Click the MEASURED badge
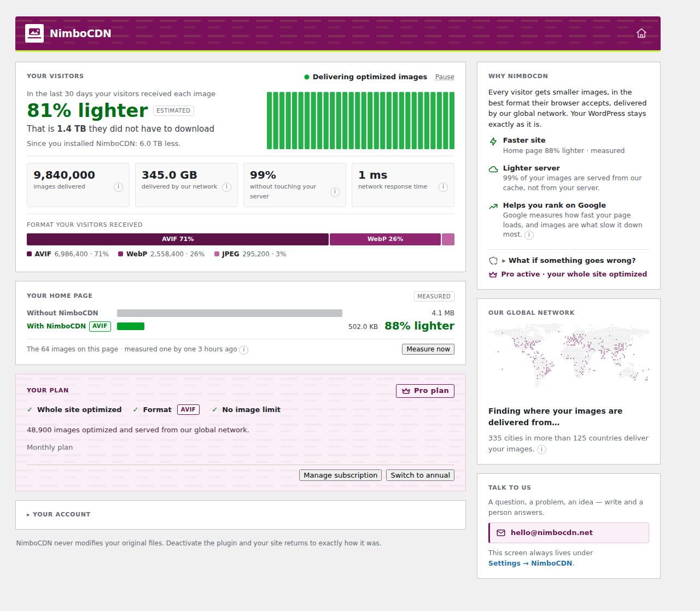Image resolution: width=700 pixels, height=611 pixels. coord(434,296)
